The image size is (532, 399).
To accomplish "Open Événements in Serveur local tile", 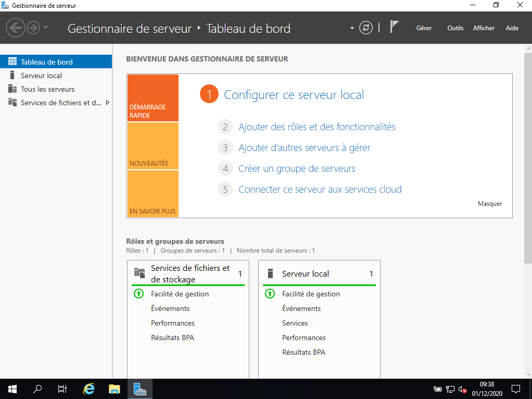I will [x=301, y=308].
